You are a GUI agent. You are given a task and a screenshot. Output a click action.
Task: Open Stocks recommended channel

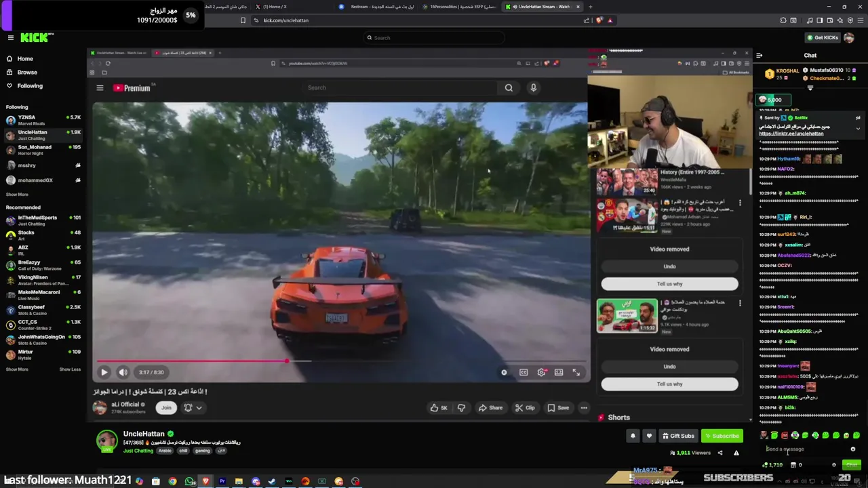coord(42,235)
